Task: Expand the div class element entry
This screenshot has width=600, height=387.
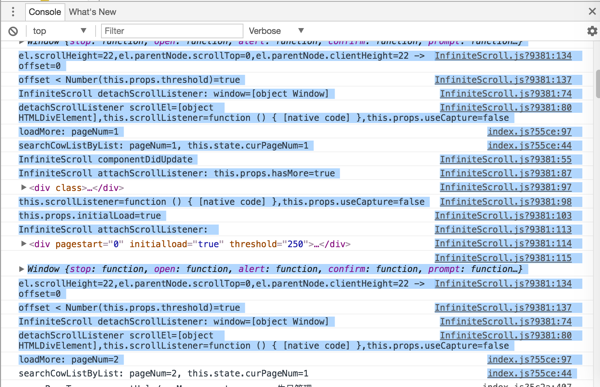Action: coord(23,188)
